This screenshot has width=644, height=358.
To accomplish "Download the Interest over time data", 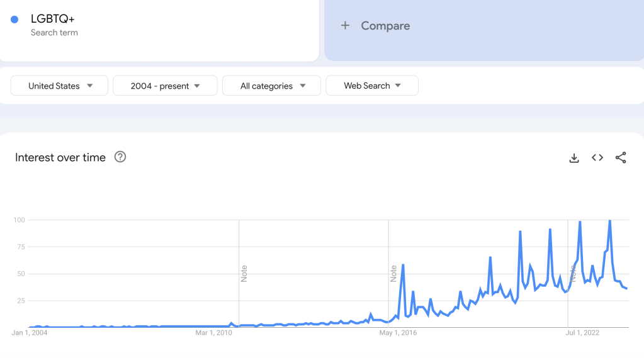I will click(573, 158).
